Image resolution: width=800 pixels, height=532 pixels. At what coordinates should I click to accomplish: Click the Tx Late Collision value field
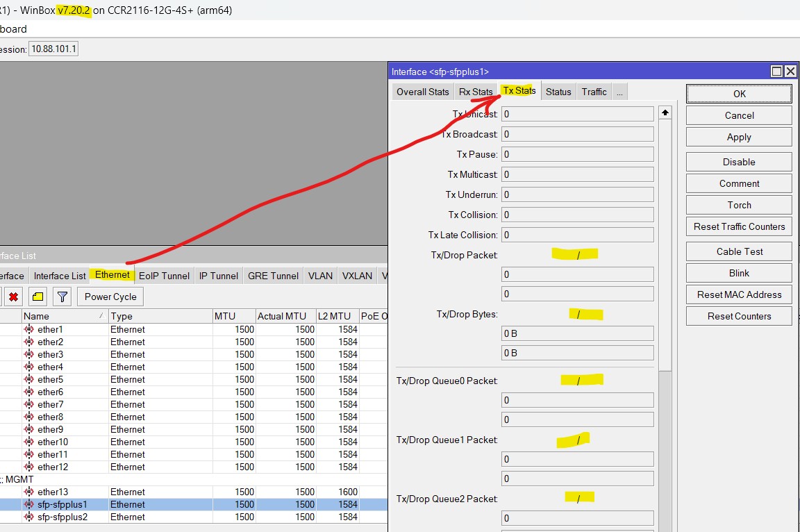578,235
